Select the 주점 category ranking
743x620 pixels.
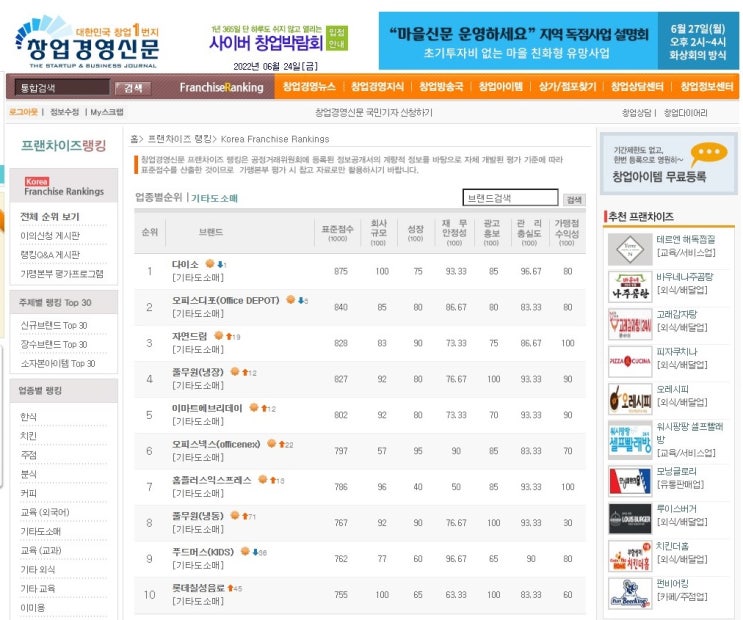[x=28, y=455]
